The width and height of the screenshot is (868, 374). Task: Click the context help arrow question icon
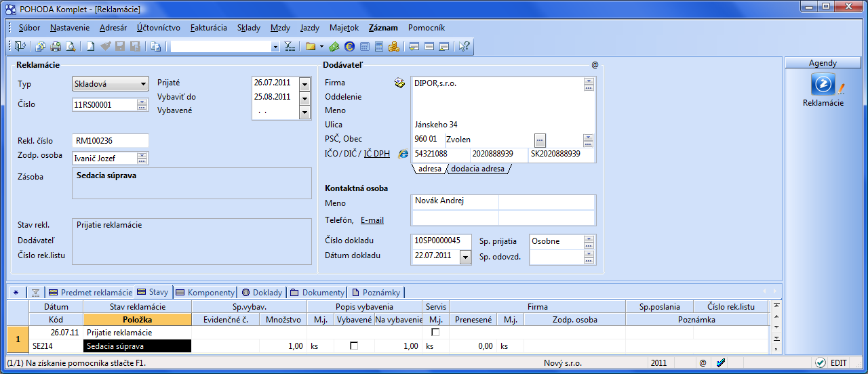pyautogui.click(x=465, y=47)
